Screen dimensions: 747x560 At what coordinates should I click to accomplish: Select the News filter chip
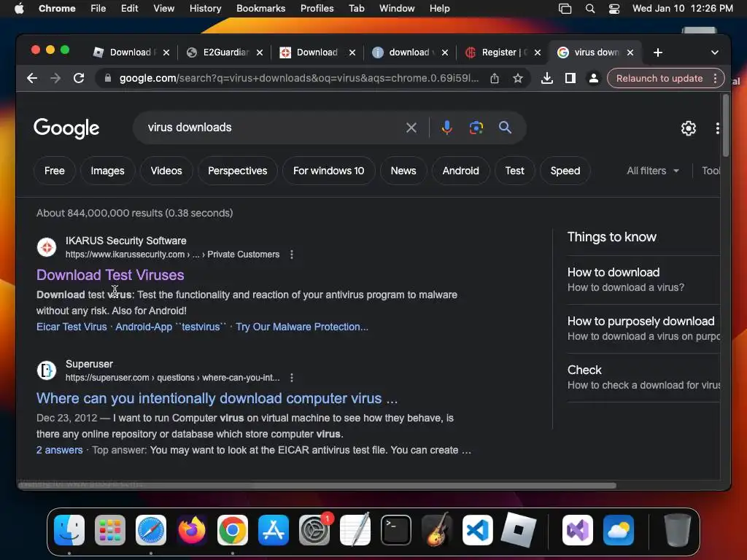[403, 171]
